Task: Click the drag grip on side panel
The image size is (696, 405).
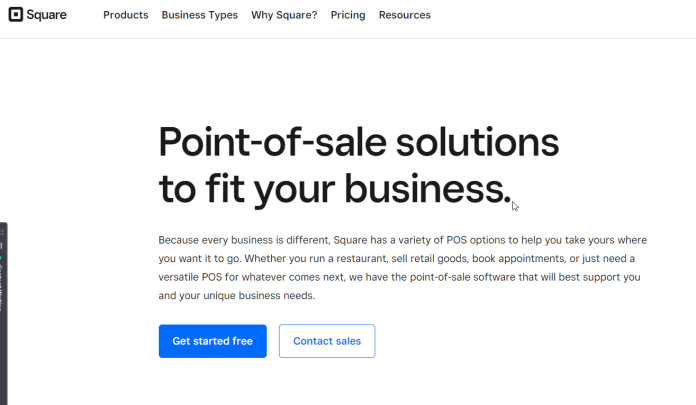Action: 2,232
